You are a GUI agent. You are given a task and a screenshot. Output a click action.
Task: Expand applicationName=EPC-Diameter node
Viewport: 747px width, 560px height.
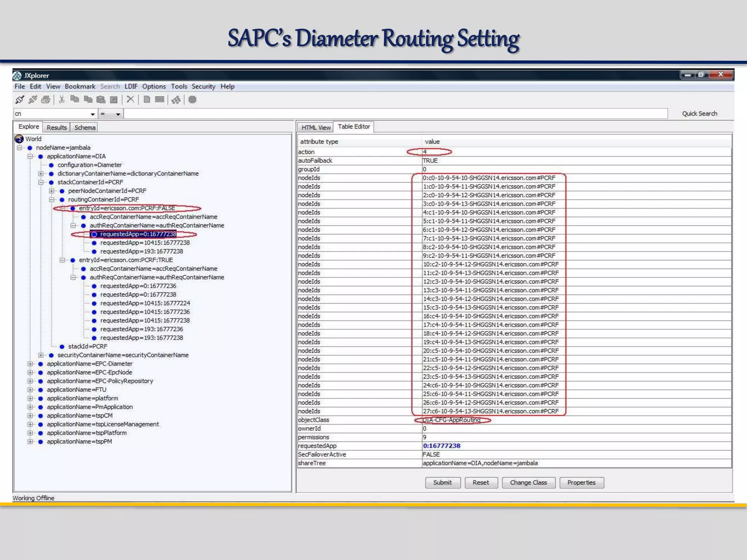click(x=30, y=364)
